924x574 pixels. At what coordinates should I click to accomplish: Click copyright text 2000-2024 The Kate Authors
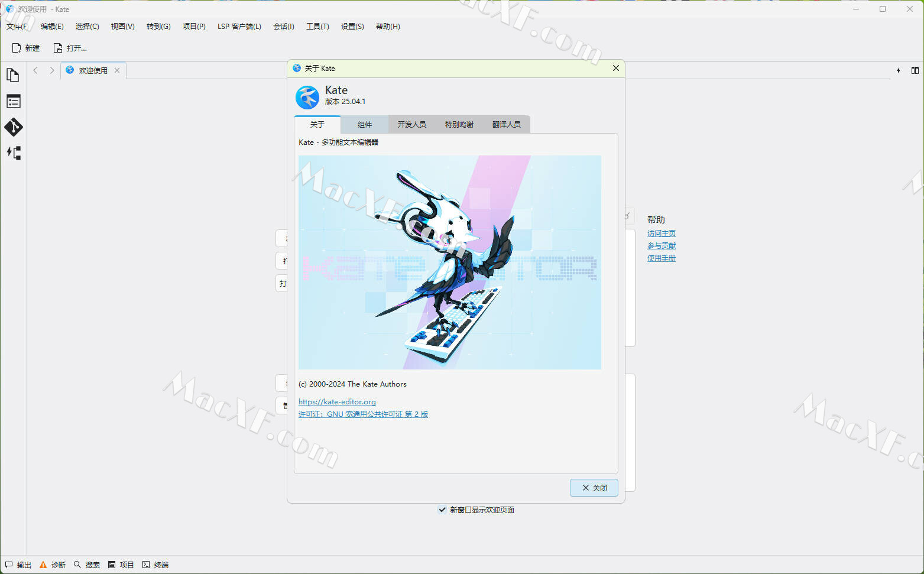[x=353, y=384]
